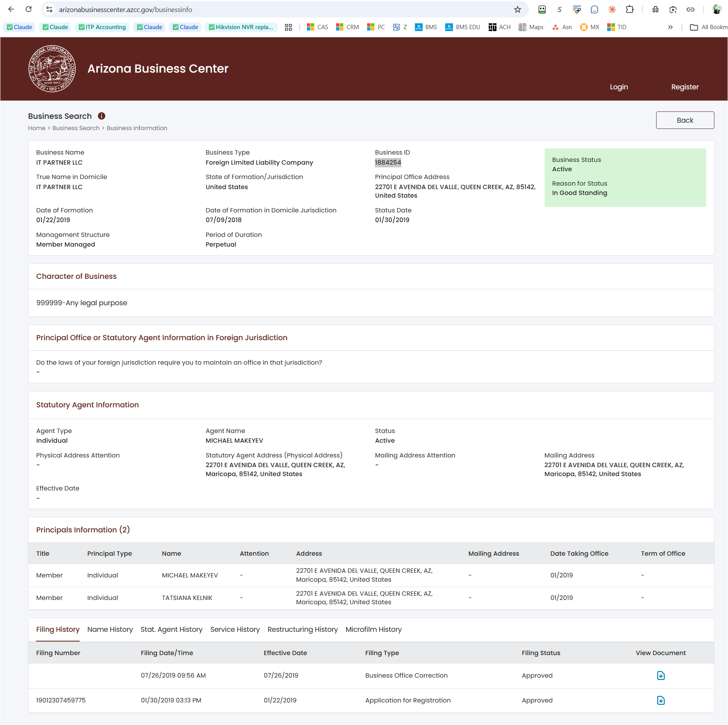Open the BMS bookmark
Viewport: 728px width, 725px height.
click(x=426, y=27)
